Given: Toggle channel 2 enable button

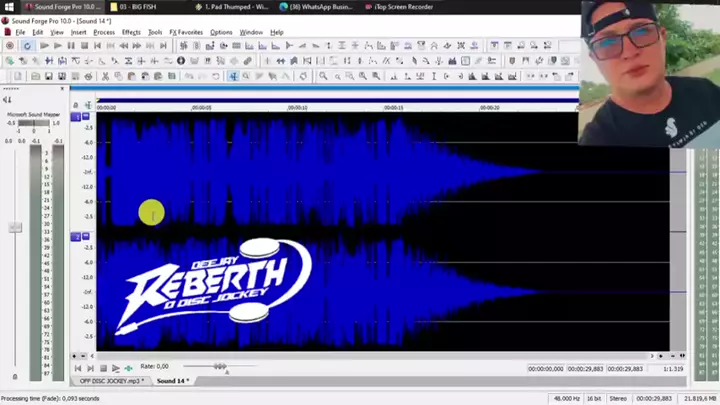Looking at the screenshot, I should coord(75,237).
